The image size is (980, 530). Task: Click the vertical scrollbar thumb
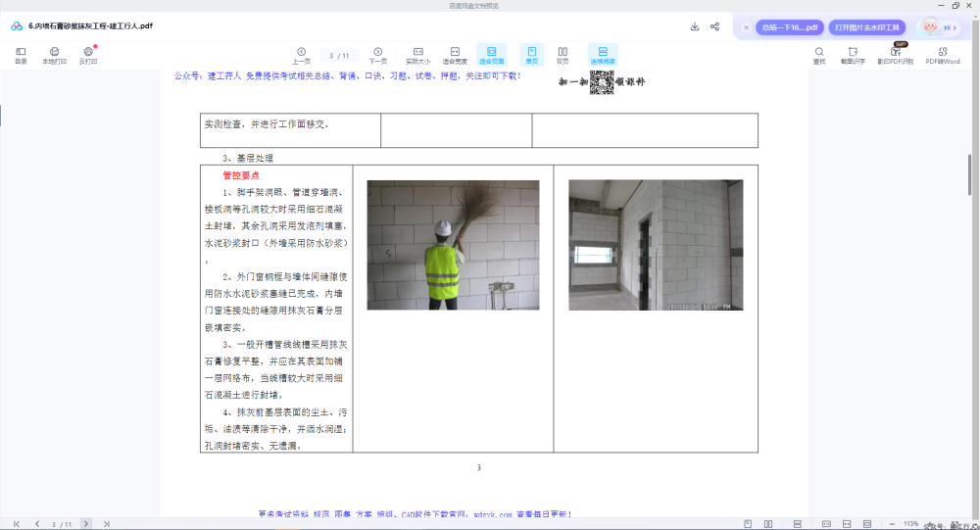coord(969,175)
